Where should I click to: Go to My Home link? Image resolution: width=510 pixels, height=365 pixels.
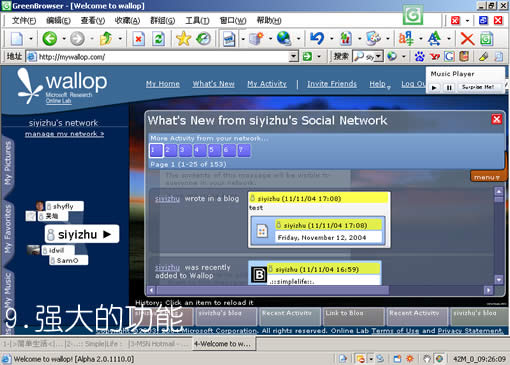pyautogui.click(x=163, y=84)
